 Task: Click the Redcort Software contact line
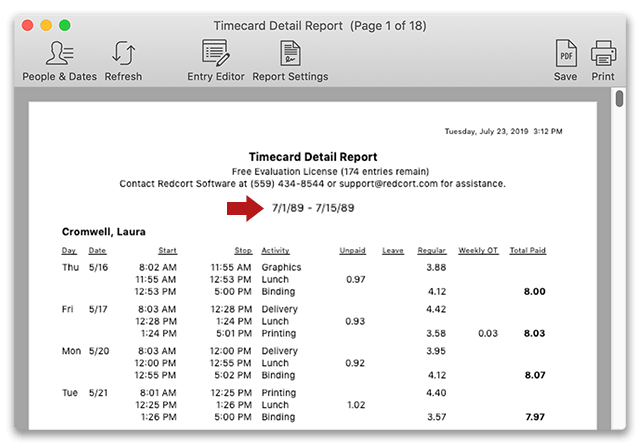(x=313, y=184)
